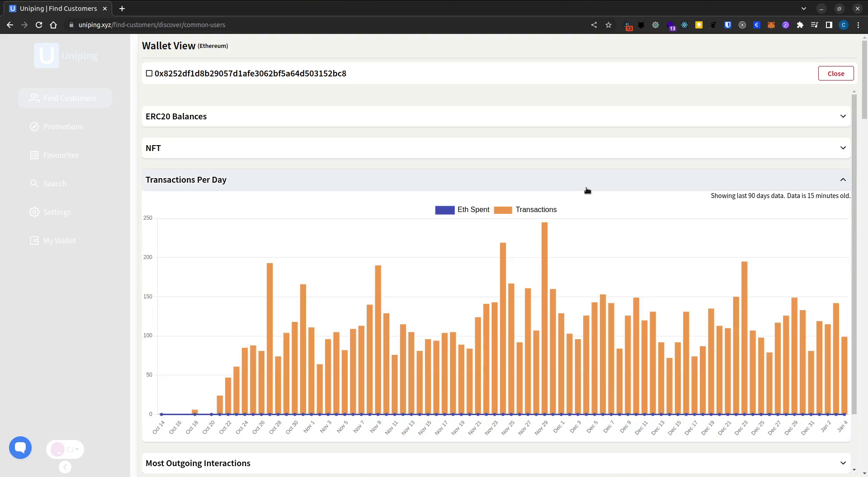The width and height of the screenshot is (868, 477).
Task: Open My Wallet in the sidebar
Action: coord(53,241)
